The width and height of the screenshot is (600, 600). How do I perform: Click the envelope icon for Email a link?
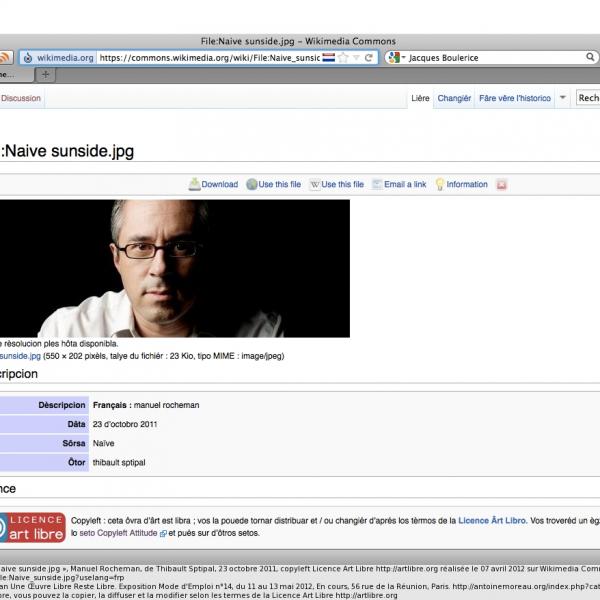coord(377,184)
